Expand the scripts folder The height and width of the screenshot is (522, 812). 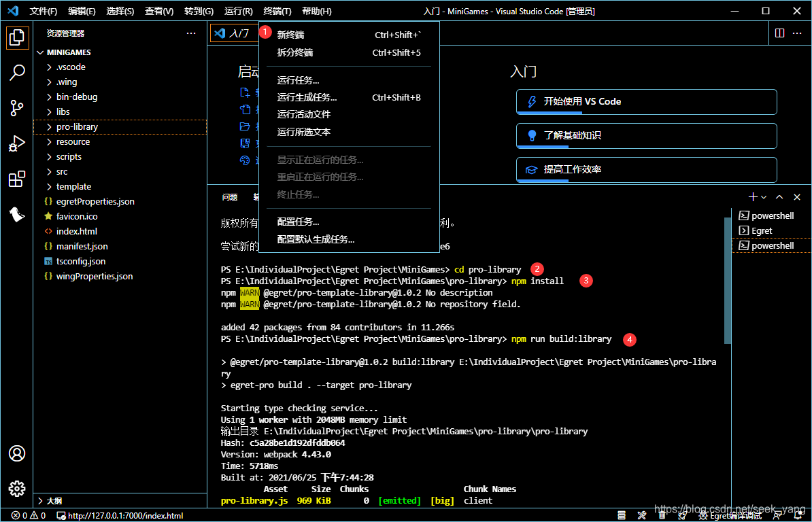[49, 157]
